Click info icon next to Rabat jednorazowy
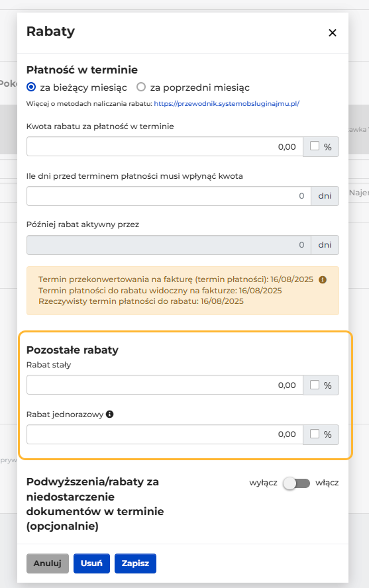Viewport: 369px width, 588px height. [x=109, y=415]
